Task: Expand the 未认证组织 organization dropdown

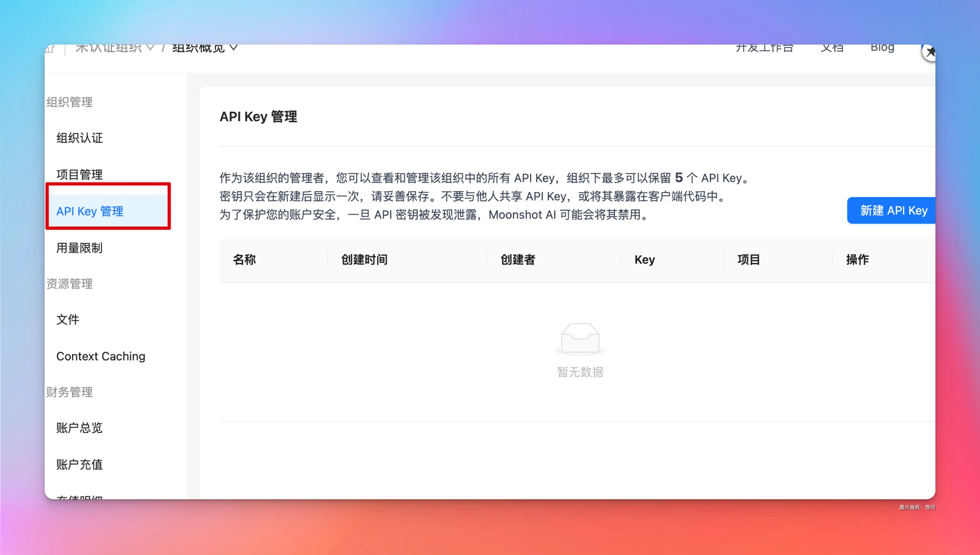Action: coord(115,48)
